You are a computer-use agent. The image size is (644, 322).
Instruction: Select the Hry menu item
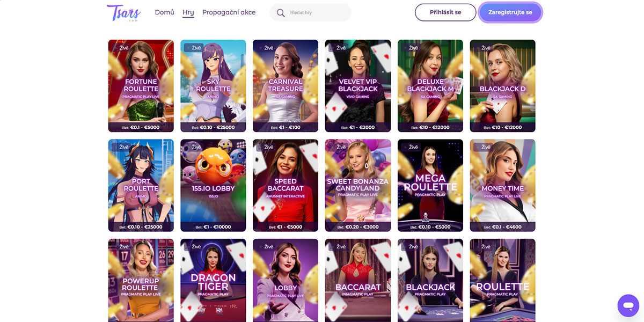(188, 12)
